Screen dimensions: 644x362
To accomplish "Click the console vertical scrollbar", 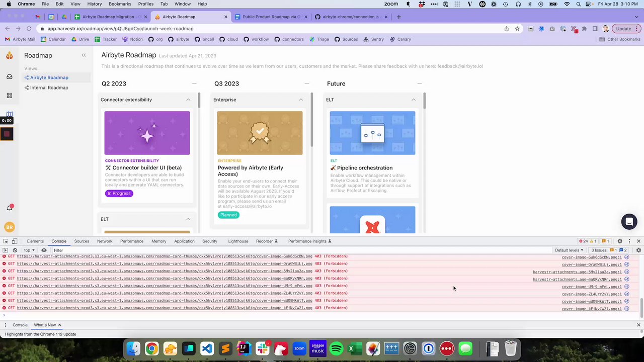I will tap(641, 308).
